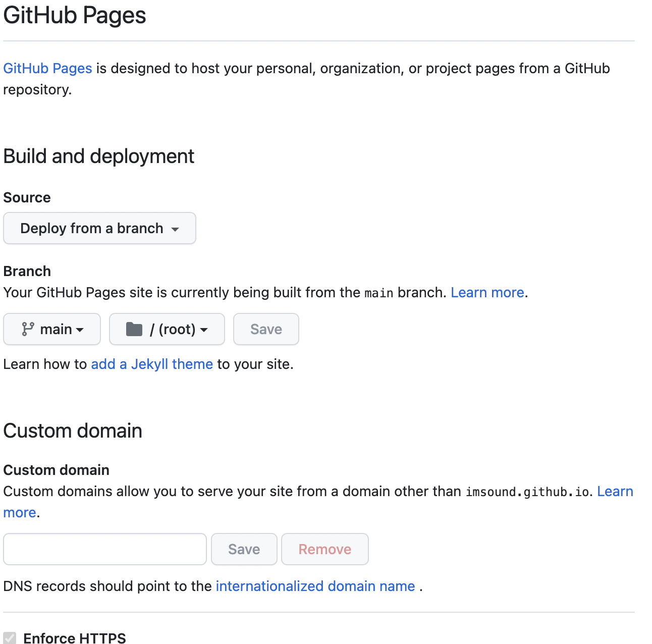Image resolution: width=652 pixels, height=644 pixels.
Task: Click the folder icon on the root button
Action: (134, 329)
